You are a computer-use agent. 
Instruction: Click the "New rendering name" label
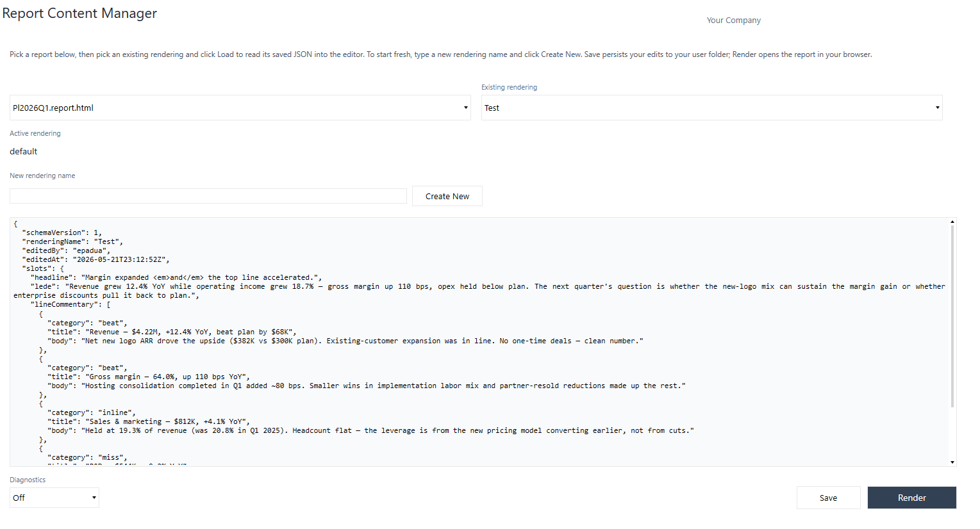tap(42, 175)
